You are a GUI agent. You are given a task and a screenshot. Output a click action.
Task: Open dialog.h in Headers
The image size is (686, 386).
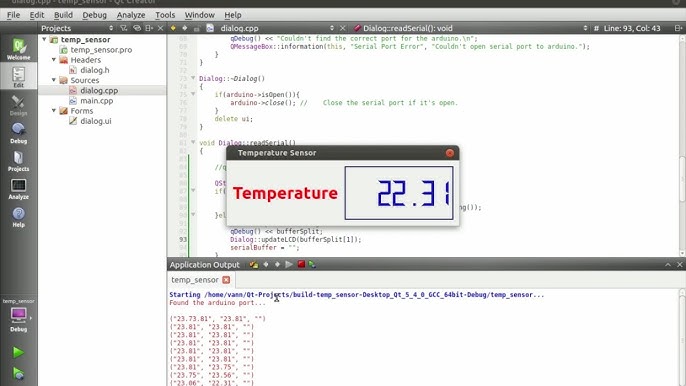tap(94, 70)
